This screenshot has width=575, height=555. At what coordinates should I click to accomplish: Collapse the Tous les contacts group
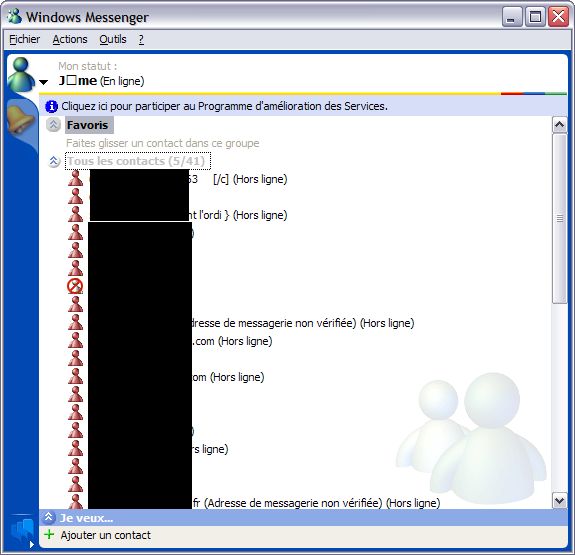click(54, 161)
